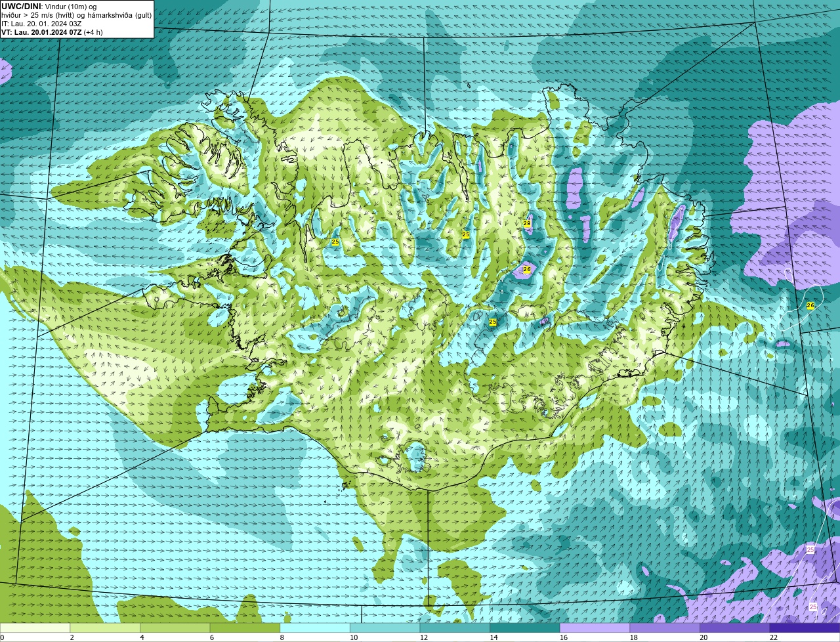Select the 4–6 m/s green legend swatch

(x=175, y=628)
